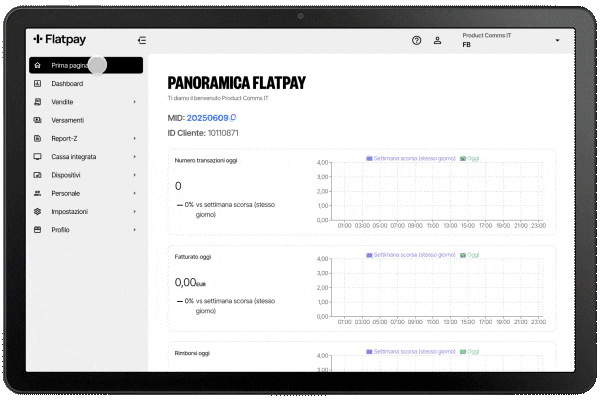
Task: Open the help question mark icon
Action: point(416,40)
